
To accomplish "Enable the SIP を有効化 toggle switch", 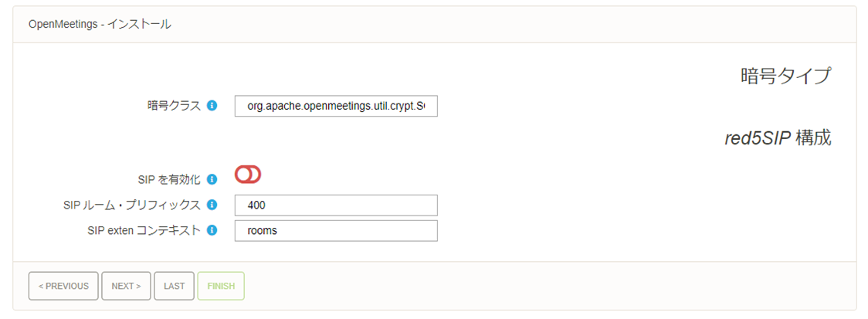I will pyautogui.click(x=248, y=175).
